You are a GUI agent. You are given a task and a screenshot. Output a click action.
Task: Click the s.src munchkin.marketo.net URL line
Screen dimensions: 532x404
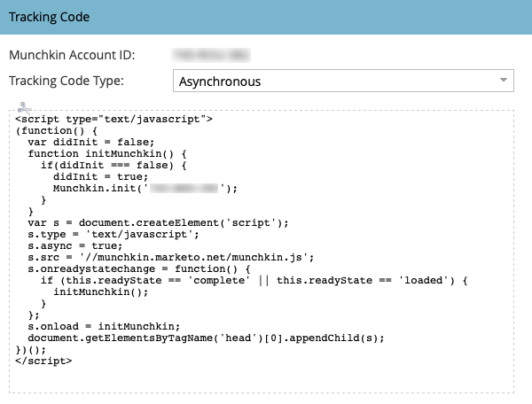pyautogui.click(x=171, y=257)
